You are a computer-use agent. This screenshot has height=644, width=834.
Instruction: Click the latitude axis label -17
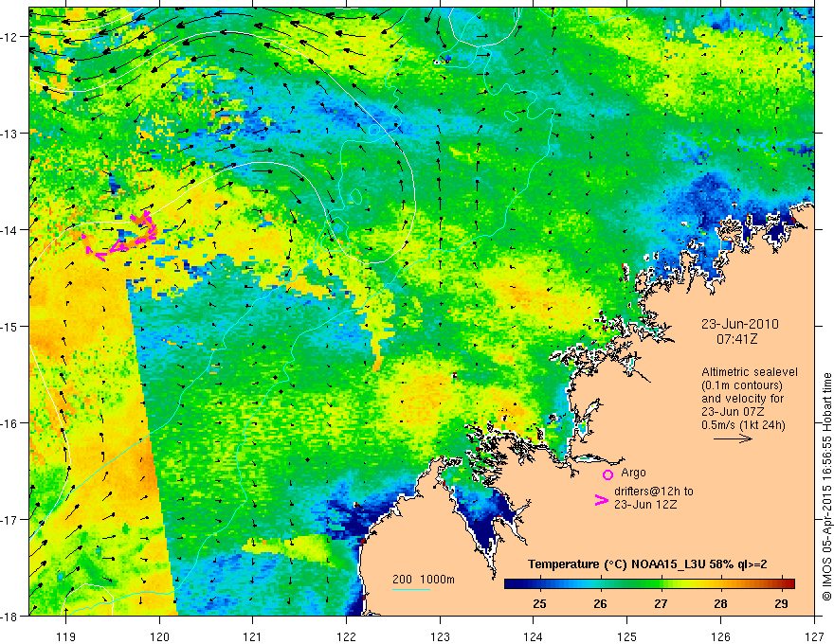[x=10, y=520]
